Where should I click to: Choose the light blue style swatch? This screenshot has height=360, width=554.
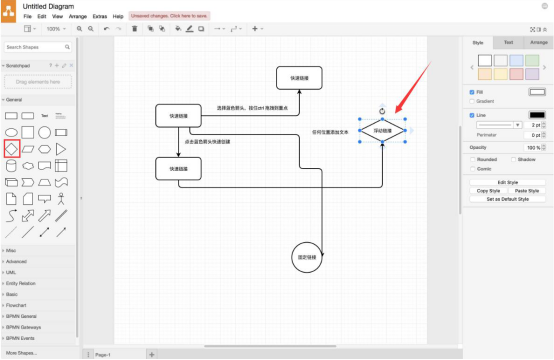click(x=516, y=60)
